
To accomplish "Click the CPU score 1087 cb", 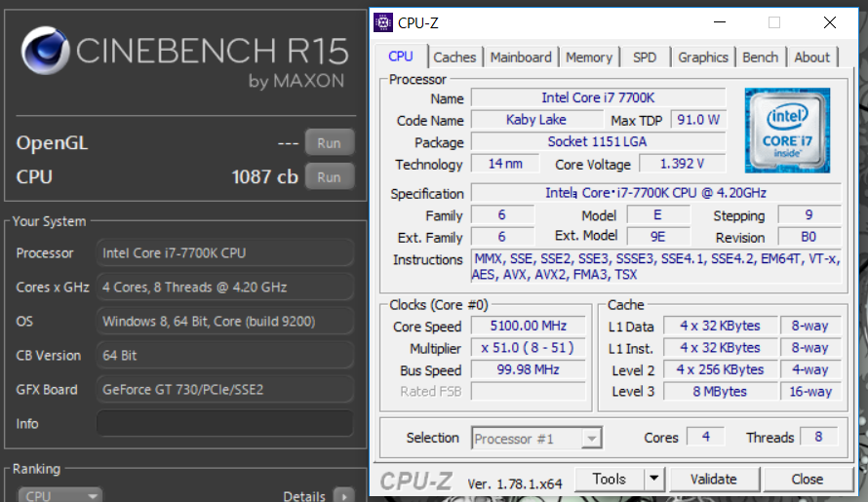I will pyautogui.click(x=264, y=177).
